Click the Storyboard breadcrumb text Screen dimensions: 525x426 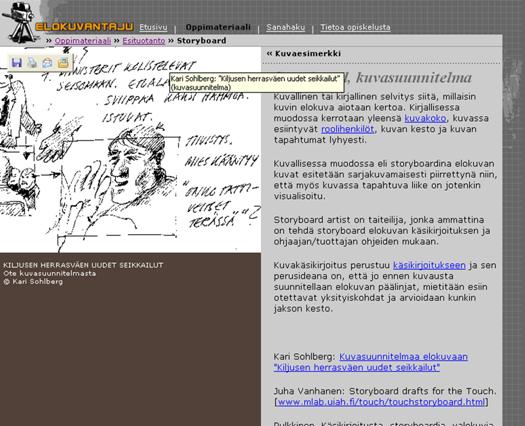(202, 41)
